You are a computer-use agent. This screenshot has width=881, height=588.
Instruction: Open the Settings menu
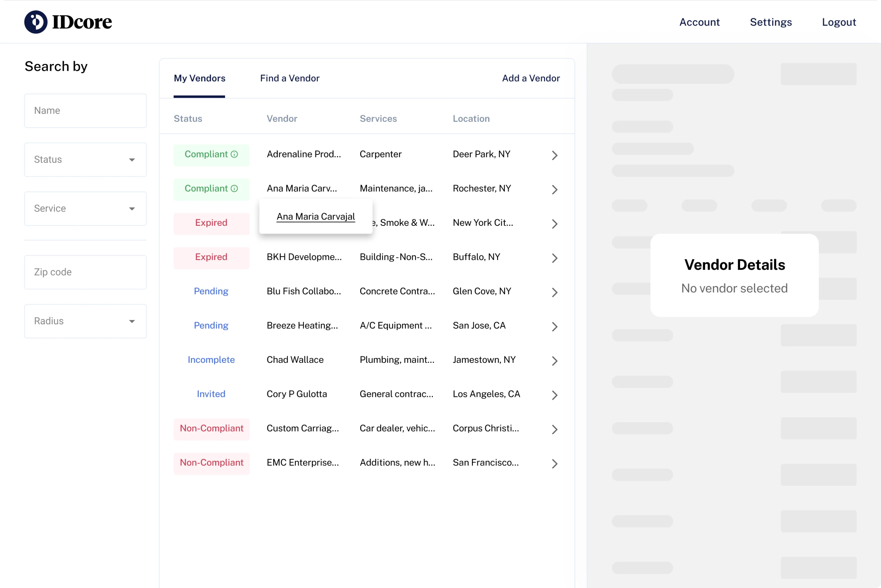click(771, 22)
